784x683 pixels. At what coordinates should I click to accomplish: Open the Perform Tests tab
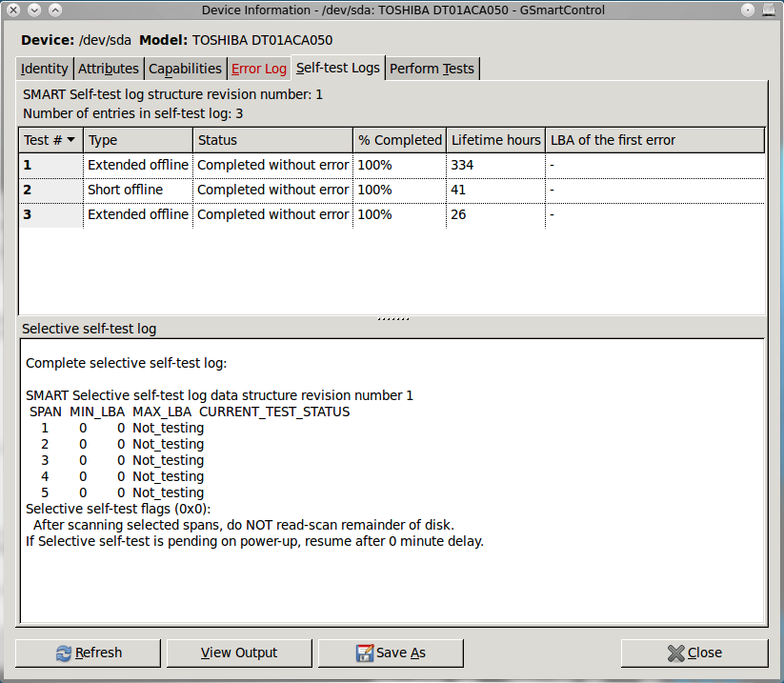coord(432,69)
